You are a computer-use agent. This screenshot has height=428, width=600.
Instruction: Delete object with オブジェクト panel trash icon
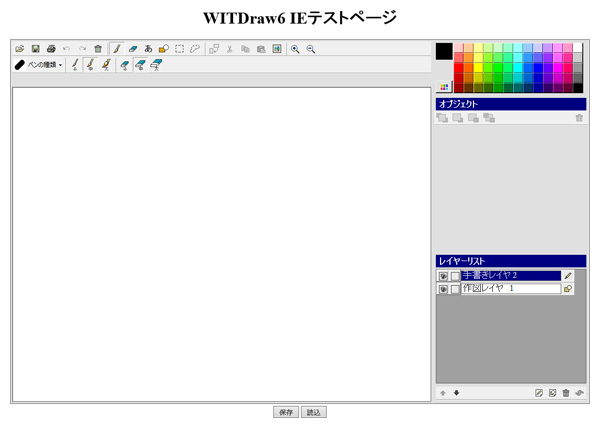coord(579,118)
